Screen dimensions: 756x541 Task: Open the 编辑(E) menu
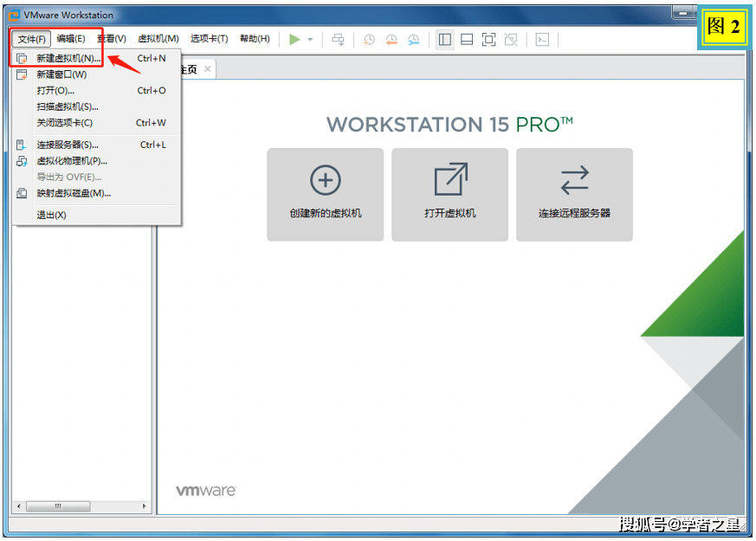pyautogui.click(x=71, y=39)
